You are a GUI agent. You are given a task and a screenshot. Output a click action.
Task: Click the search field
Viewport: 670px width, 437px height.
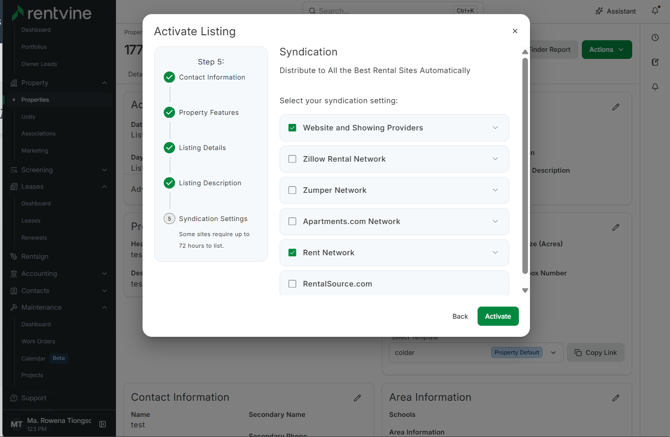[x=393, y=10]
